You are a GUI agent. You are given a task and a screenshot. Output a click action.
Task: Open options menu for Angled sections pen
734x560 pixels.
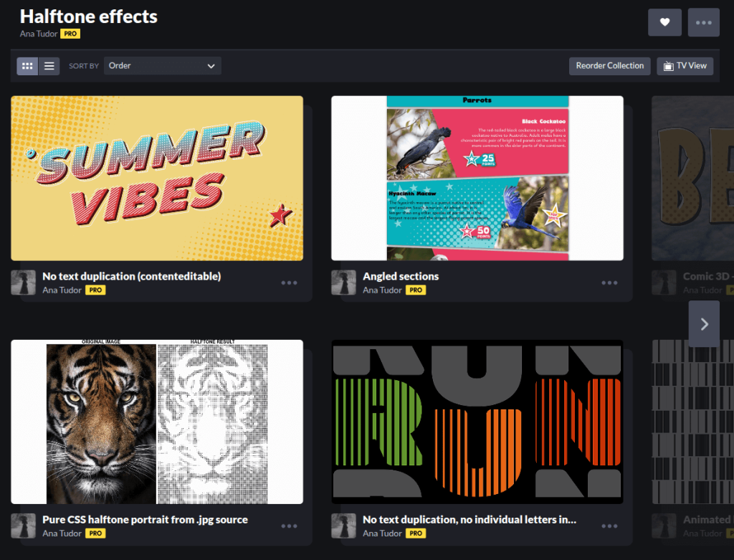609,283
